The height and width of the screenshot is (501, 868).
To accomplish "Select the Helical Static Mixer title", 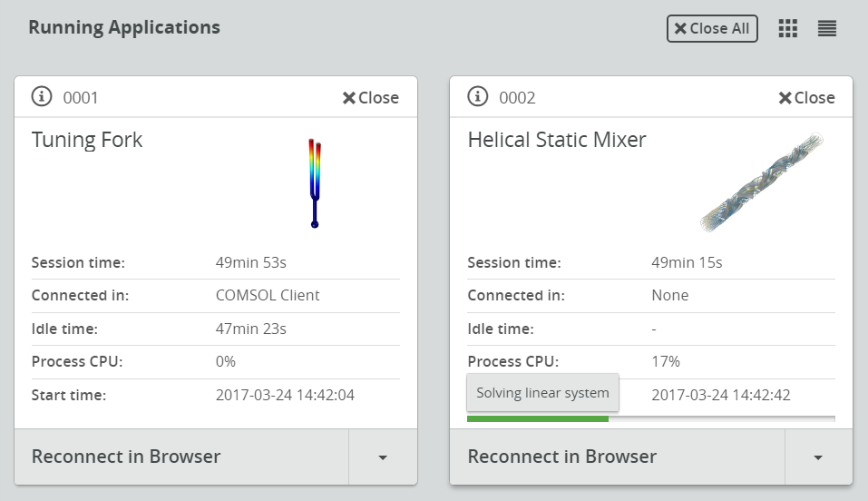I will 557,140.
